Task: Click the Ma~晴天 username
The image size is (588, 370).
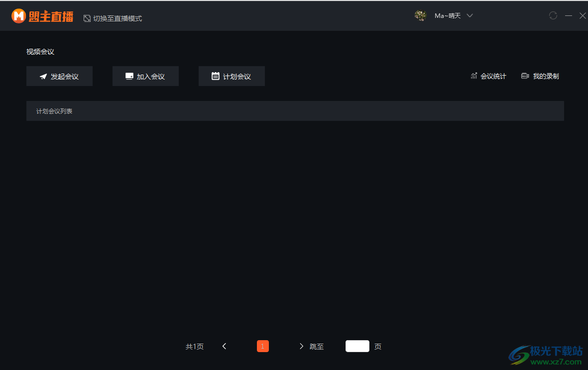Action: (448, 16)
